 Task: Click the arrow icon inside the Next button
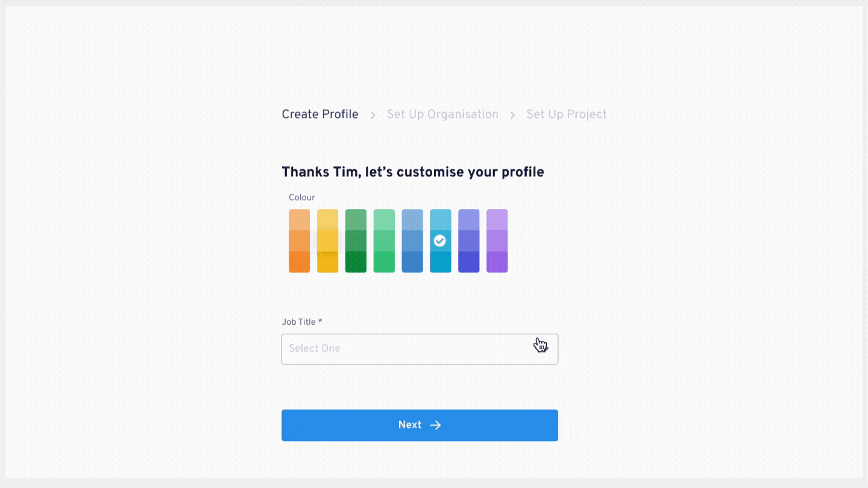[x=435, y=425]
